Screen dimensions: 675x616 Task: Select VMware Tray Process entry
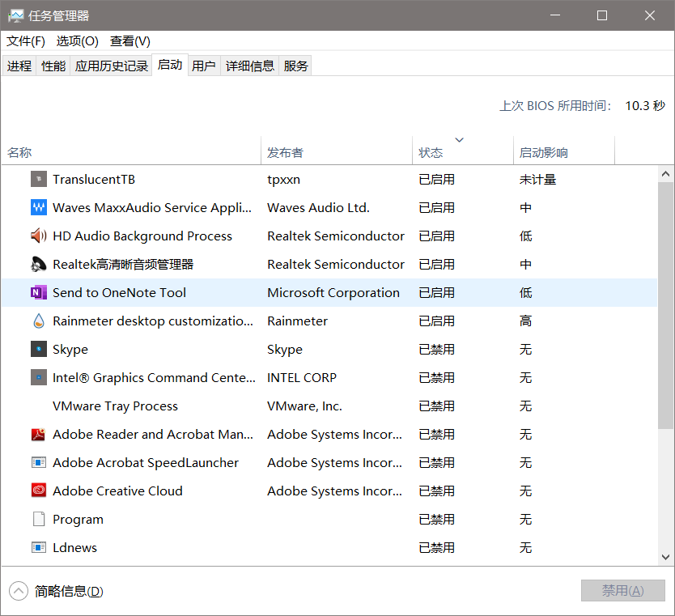tap(115, 406)
